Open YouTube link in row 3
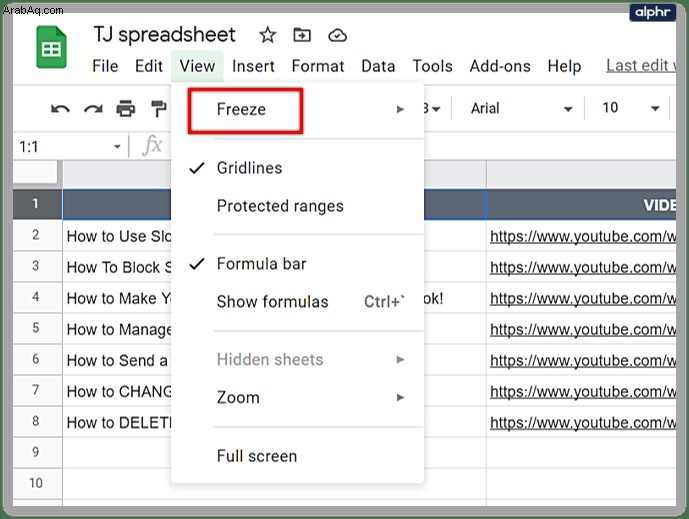This screenshot has height=519, width=689. tap(583, 267)
